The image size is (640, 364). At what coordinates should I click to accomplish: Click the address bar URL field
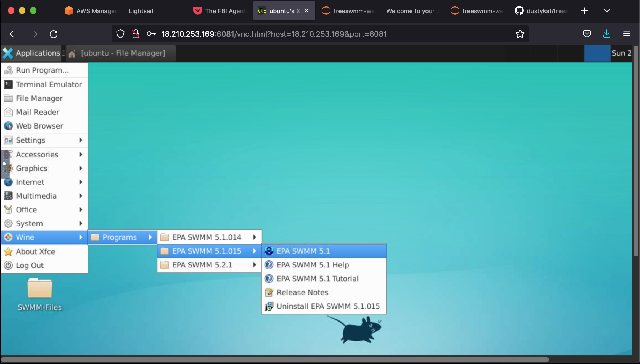tap(320, 34)
